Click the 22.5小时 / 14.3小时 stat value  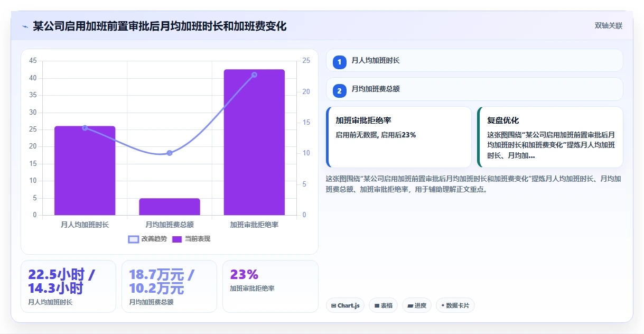click(62, 282)
